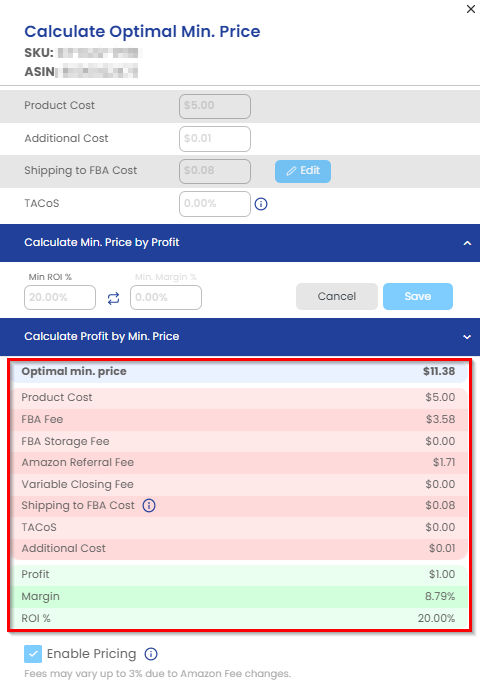Close the Calculate Optimal Min. Price dialog
Image resolution: width=480 pixels, height=691 pixels.
[x=471, y=9]
